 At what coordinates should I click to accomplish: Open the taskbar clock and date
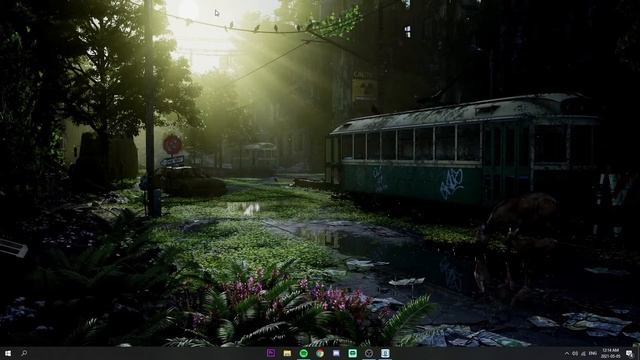coord(611,353)
